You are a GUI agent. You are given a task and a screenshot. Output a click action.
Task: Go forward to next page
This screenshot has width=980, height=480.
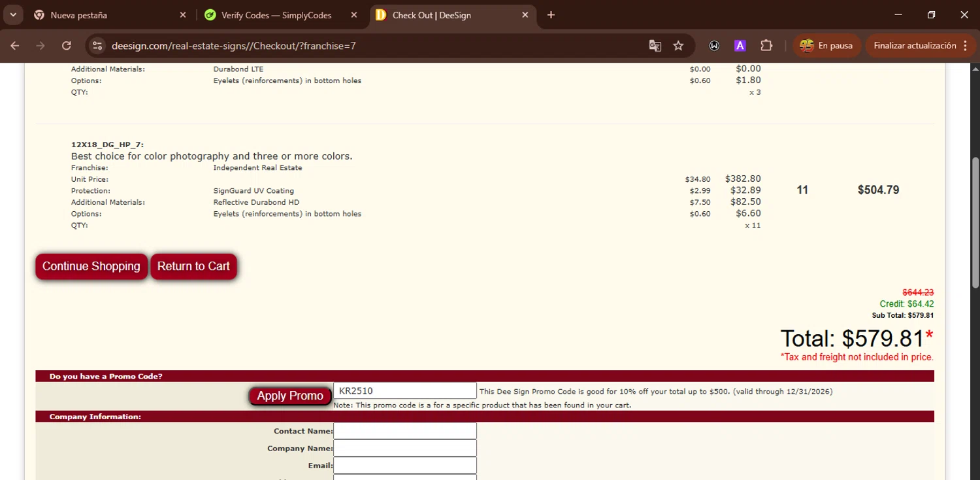[41, 46]
